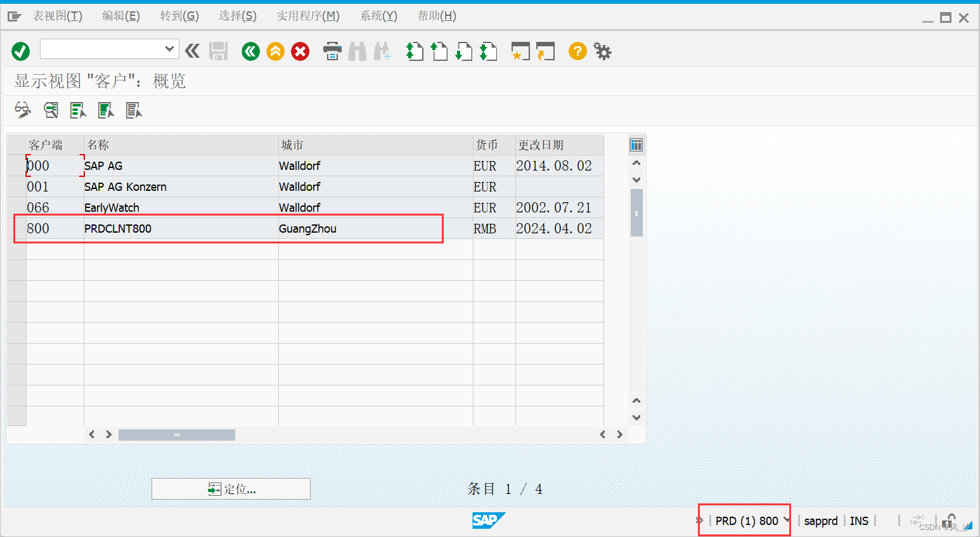Open the 转到(G) menu
The width and height of the screenshot is (980, 537).
(x=179, y=16)
